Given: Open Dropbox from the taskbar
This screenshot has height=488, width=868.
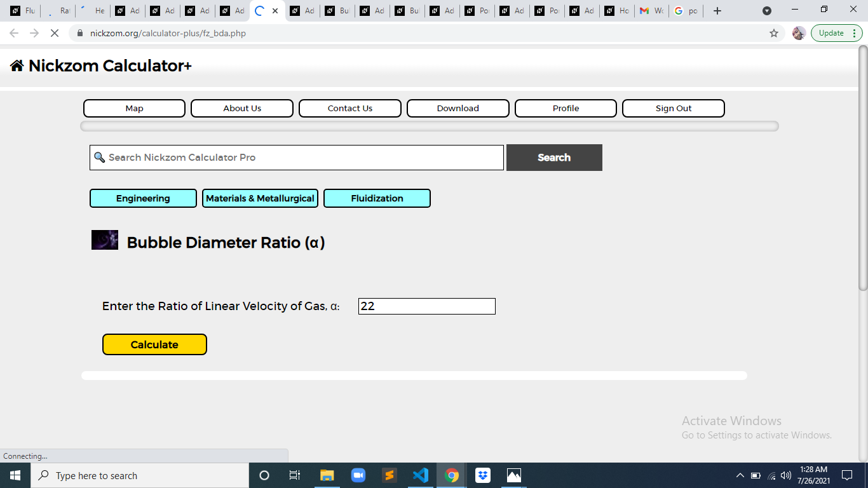Looking at the screenshot, I should click(x=483, y=475).
